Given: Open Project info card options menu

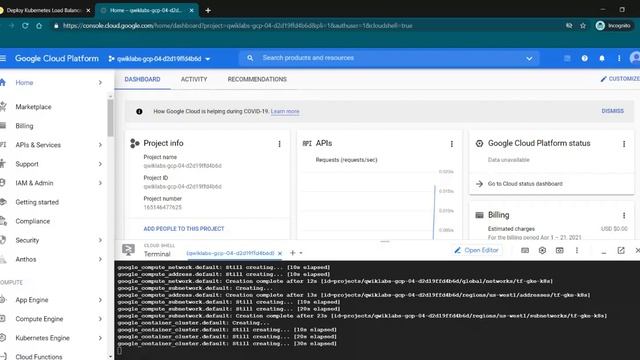Looking at the screenshot, I should 279,144.
